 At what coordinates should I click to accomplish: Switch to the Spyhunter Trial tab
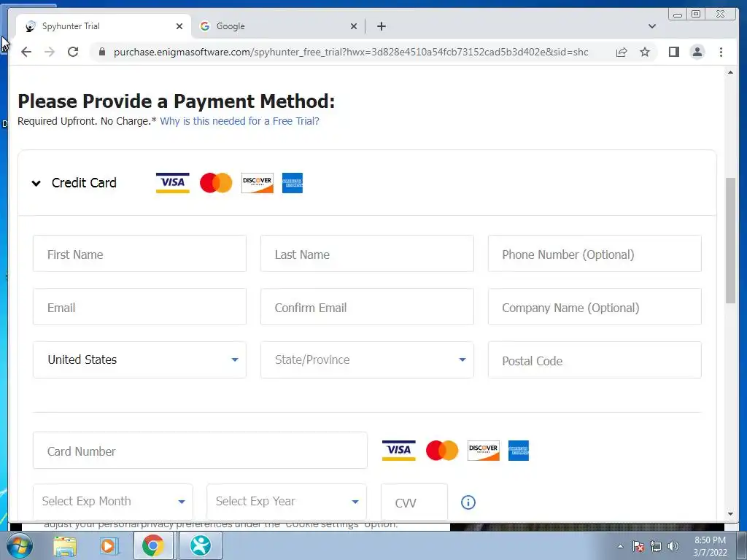104,26
